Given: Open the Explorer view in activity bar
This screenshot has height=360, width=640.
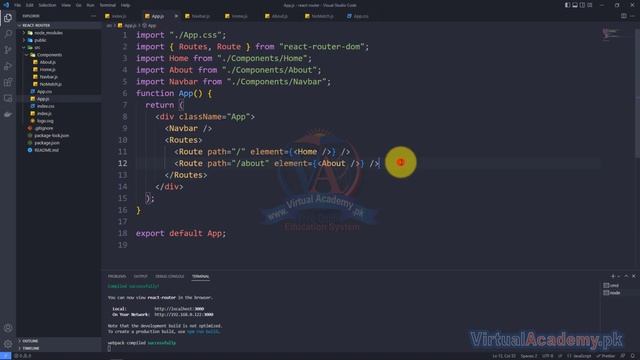Looking at the screenshot, I should 8,18.
